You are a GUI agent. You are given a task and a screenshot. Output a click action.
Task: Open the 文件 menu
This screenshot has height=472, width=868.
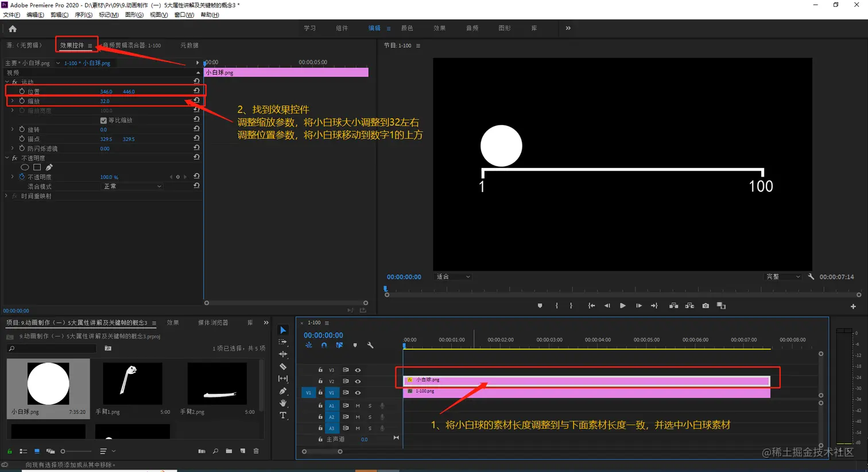coord(11,15)
